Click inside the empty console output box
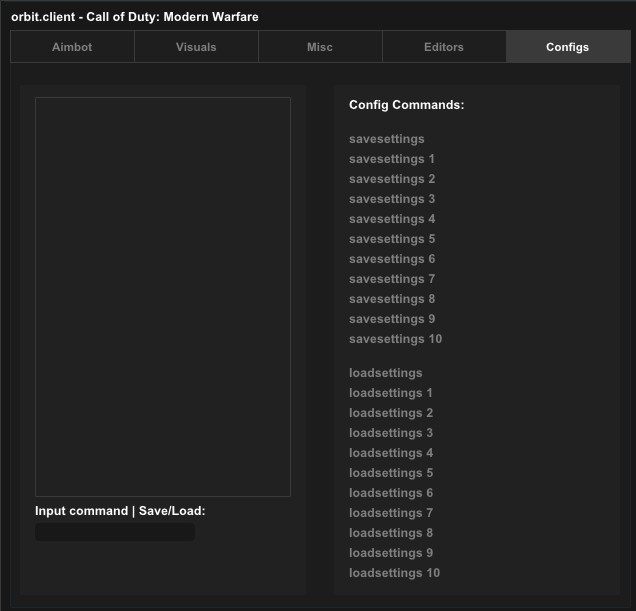Screen dimensions: 636x611 click(x=163, y=297)
